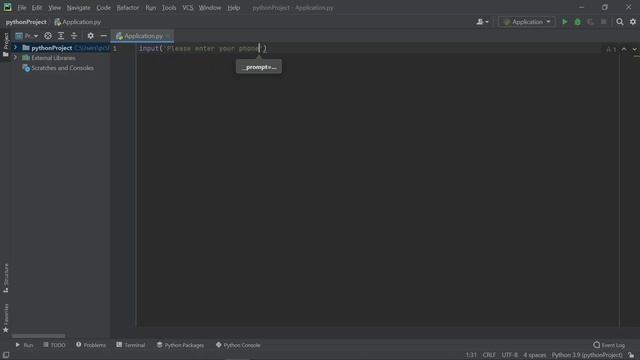This screenshot has width=640, height=360.
Task: Expand the pythonProject tree node
Action: coord(16,48)
